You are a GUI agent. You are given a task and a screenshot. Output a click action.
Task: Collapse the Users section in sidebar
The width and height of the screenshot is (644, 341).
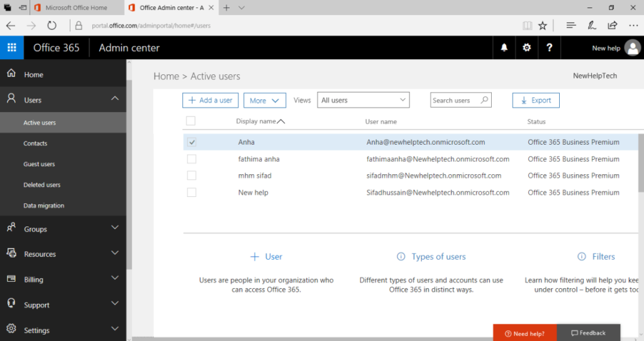115,98
